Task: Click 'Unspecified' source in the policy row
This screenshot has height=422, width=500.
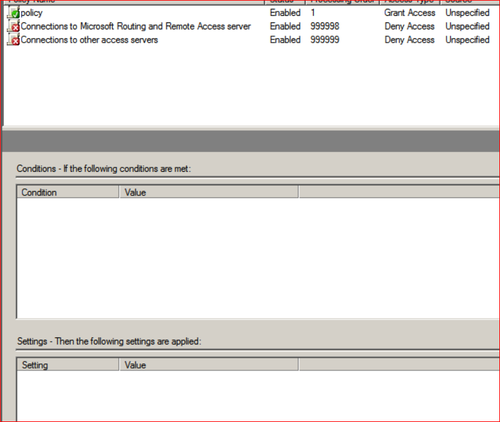Action: (x=467, y=13)
